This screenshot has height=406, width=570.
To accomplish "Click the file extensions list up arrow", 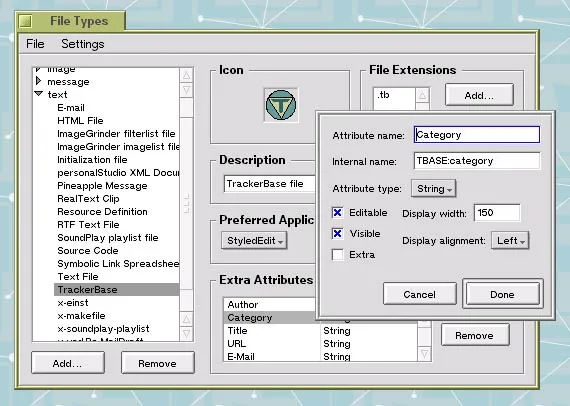I will point(422,95).
